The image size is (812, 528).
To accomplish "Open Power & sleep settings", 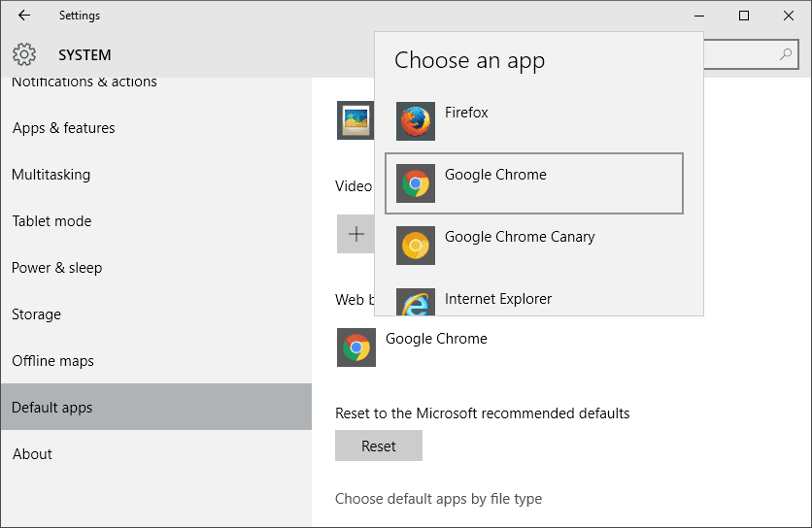I will tap(155, 268).
